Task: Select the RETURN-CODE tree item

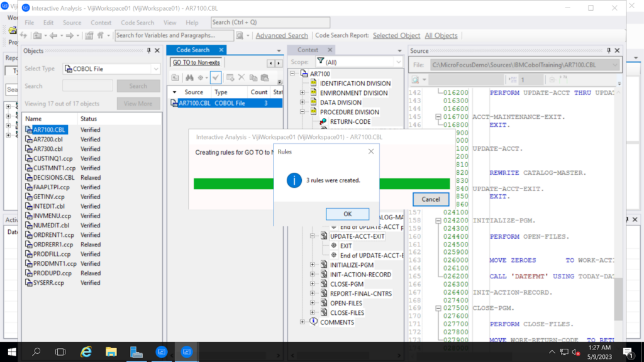Action: coord(350,121)
